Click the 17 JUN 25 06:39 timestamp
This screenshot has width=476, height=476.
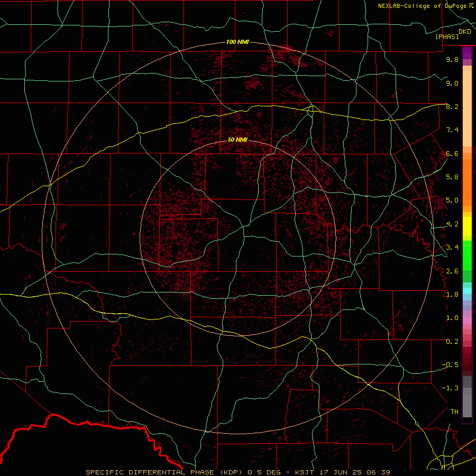(355, 472)
